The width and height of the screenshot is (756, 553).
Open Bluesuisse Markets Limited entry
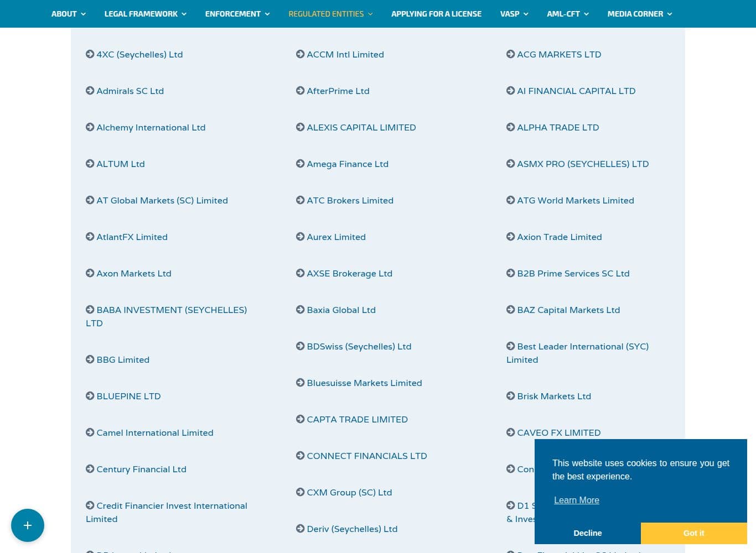(364, 383)
